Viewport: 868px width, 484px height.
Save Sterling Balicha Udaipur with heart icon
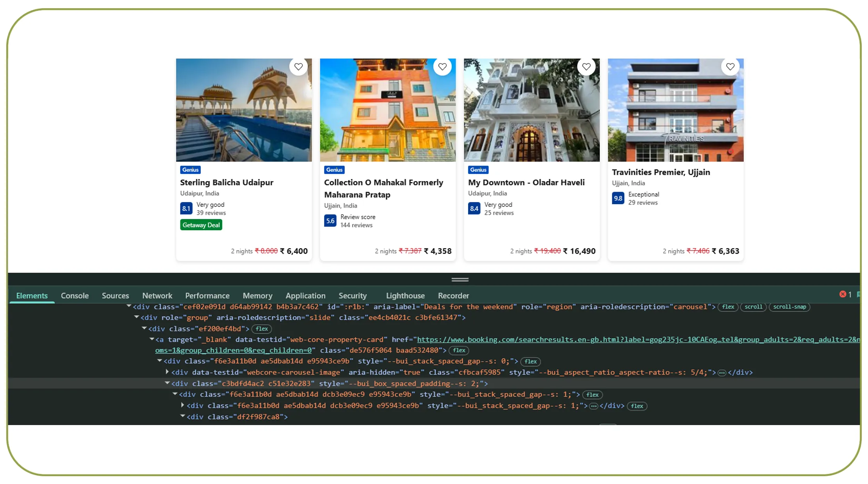[x=298, y=67]
